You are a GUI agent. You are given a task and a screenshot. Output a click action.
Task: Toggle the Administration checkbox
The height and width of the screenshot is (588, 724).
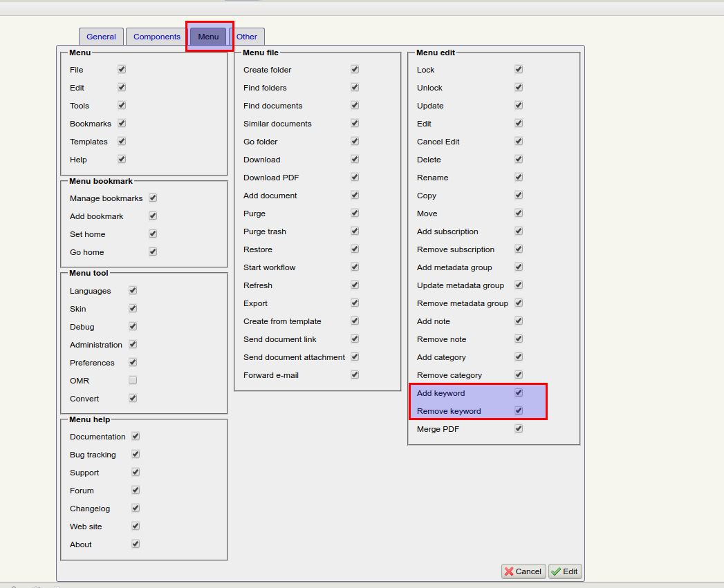coord(133,344)
